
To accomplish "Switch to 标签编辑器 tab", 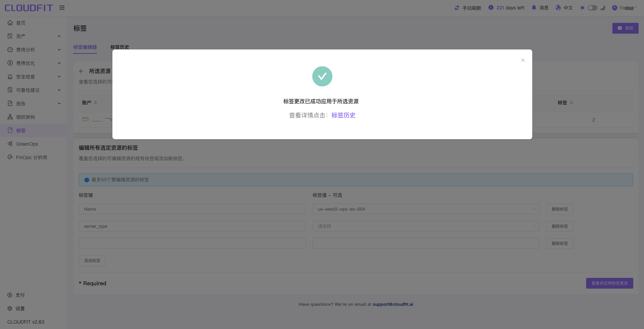I will point(85,47).
